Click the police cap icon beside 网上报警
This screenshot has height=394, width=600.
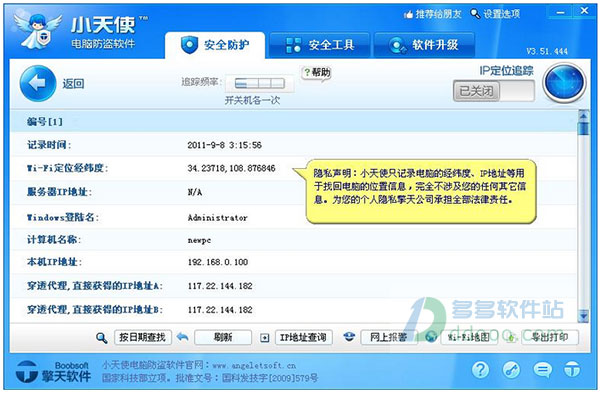point(349,337)
